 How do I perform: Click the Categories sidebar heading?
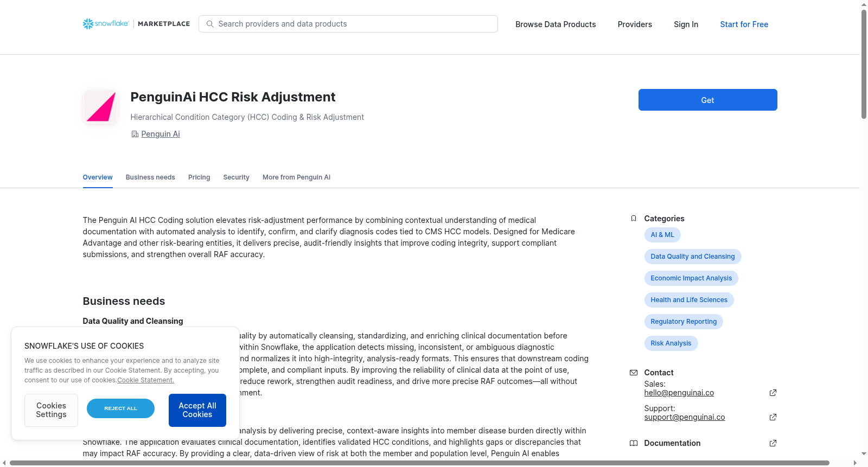pos(664,219)
